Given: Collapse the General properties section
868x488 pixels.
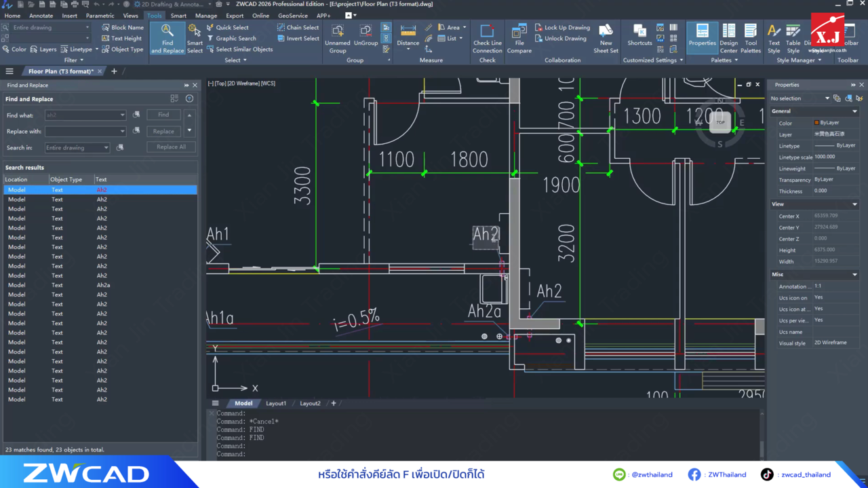Looking at the screenshot, I should click(x=854, y=111).
